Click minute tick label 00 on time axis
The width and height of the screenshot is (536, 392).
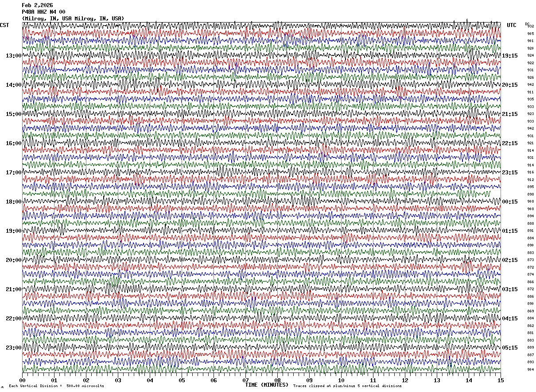(x=22, y=380)
